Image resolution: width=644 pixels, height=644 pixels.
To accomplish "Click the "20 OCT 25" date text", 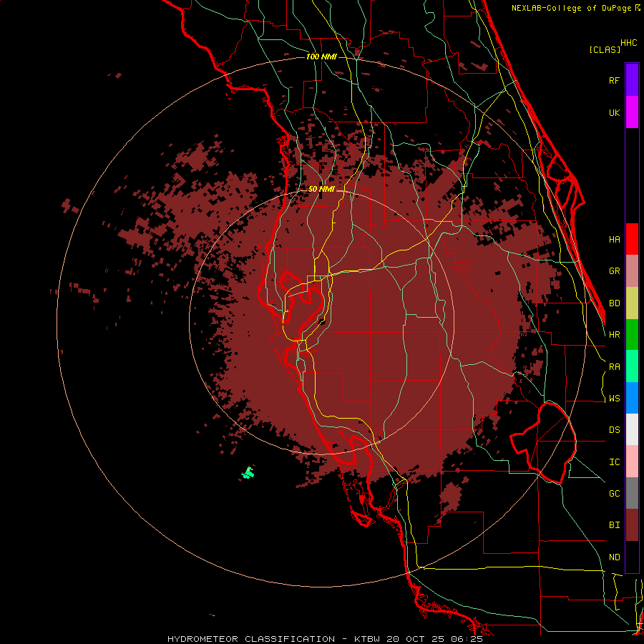I will pos(418,639).
